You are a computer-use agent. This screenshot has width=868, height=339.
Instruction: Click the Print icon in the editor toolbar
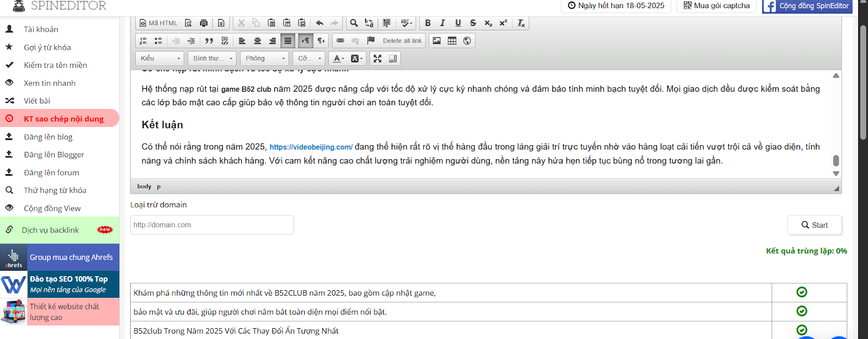203,23
